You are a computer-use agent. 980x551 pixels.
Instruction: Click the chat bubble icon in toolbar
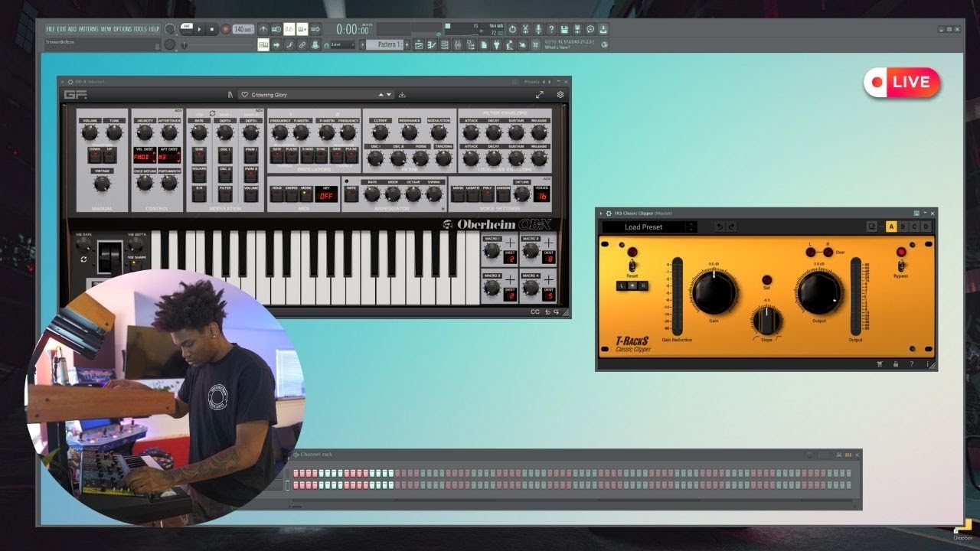point(590,29)
